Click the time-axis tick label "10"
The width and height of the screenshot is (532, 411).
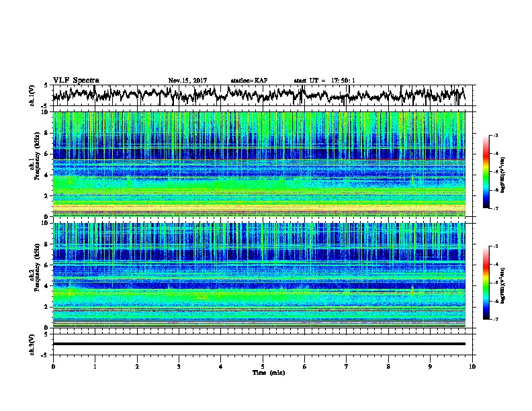pyautogui.click(x=472, y=367)
